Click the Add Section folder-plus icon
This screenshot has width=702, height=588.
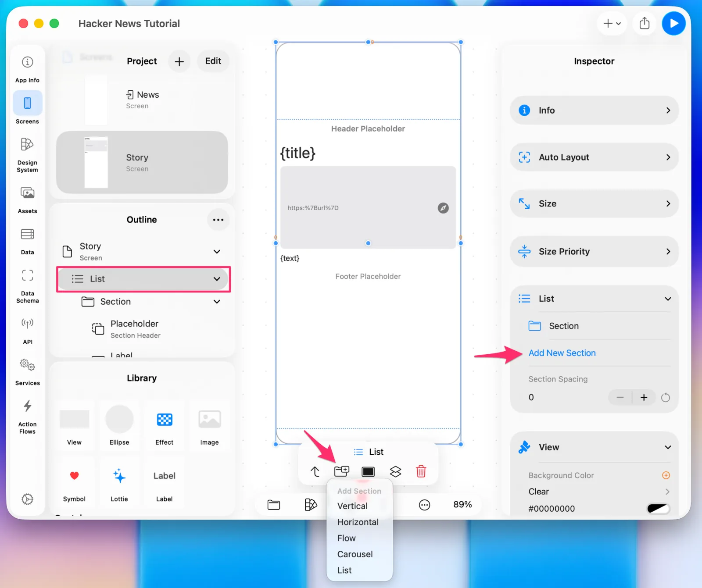pos(342,471)
